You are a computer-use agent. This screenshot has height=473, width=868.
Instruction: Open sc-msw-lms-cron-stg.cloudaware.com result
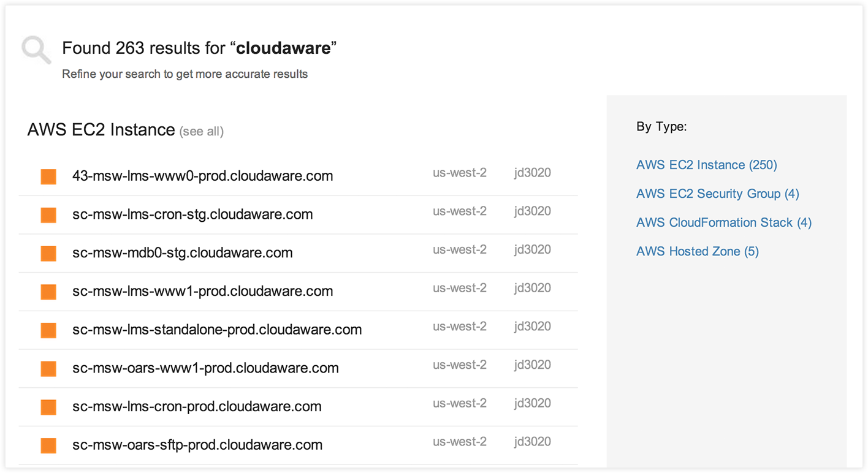point(192,214)
